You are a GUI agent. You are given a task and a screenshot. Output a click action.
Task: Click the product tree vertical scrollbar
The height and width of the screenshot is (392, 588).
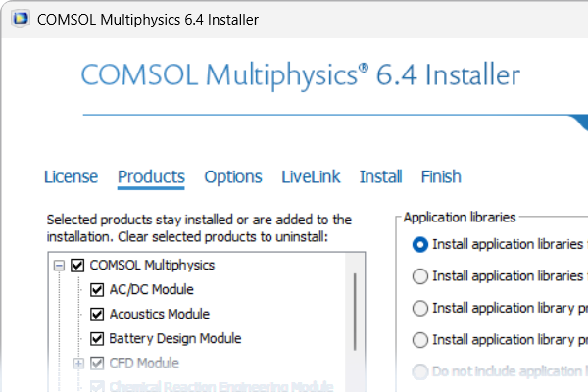(355, 314)
